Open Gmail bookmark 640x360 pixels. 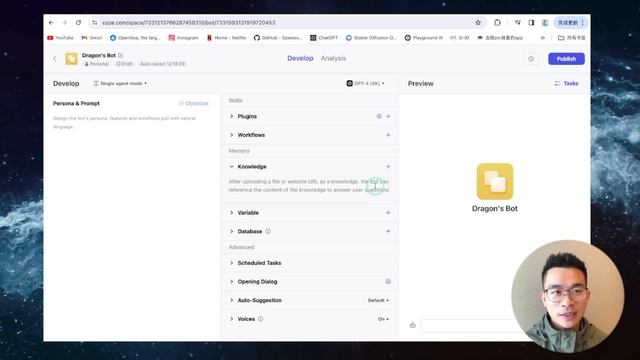pos(92,38)
